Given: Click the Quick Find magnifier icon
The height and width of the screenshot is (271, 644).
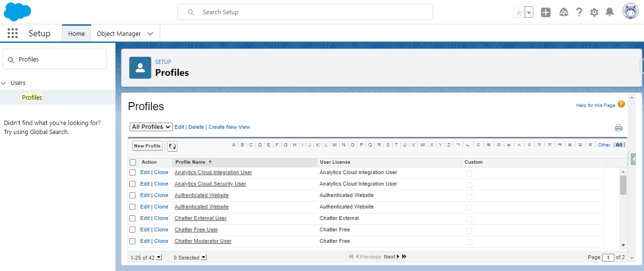Looking at the screenshot, I should coord(11,60).
